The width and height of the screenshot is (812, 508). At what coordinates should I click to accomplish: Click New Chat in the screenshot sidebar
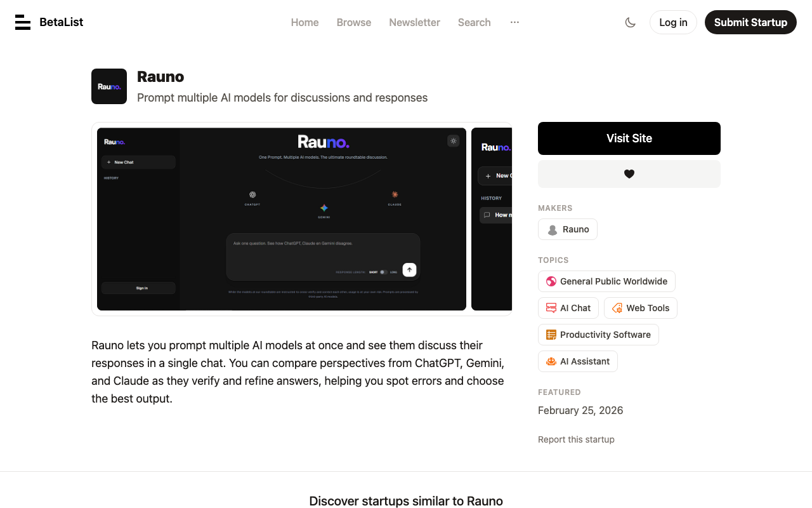click(138, 163)
